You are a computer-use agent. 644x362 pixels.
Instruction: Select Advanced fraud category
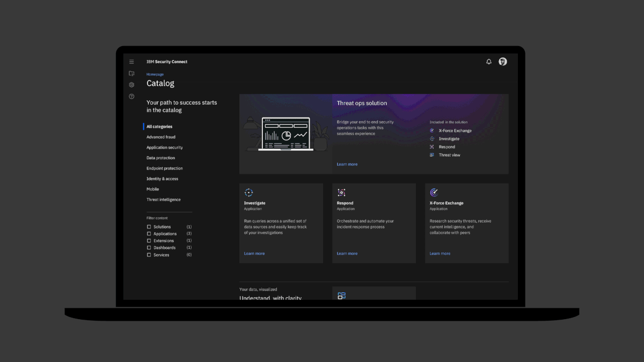point(161,137)
